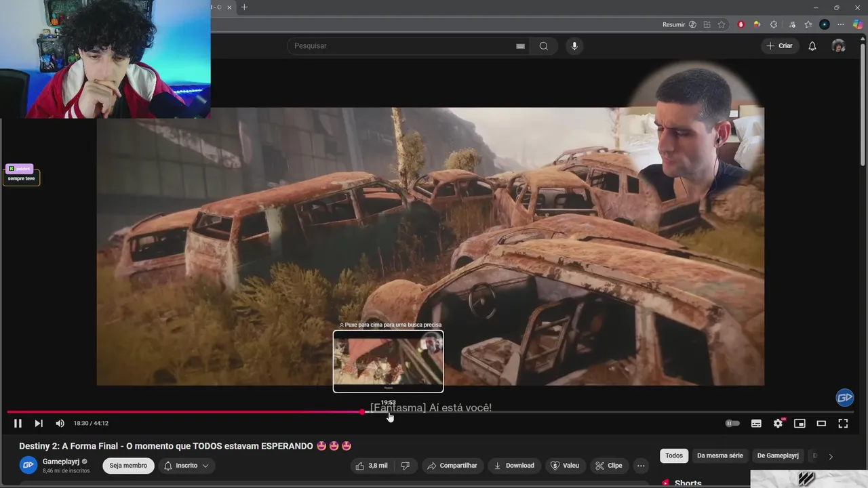Open the red hand adblock extension
This screenshot has width=868, height=488.
(741, 24)
